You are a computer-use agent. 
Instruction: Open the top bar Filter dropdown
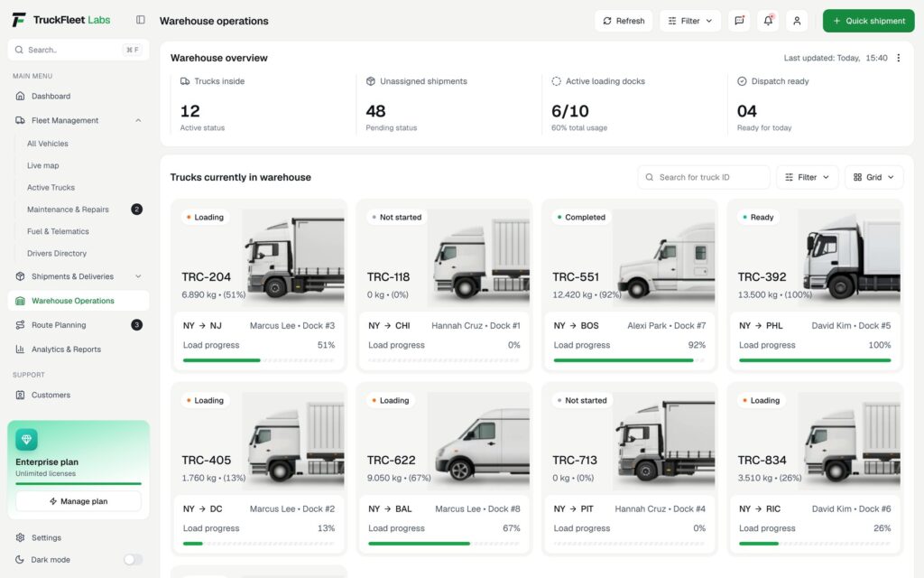690,21
